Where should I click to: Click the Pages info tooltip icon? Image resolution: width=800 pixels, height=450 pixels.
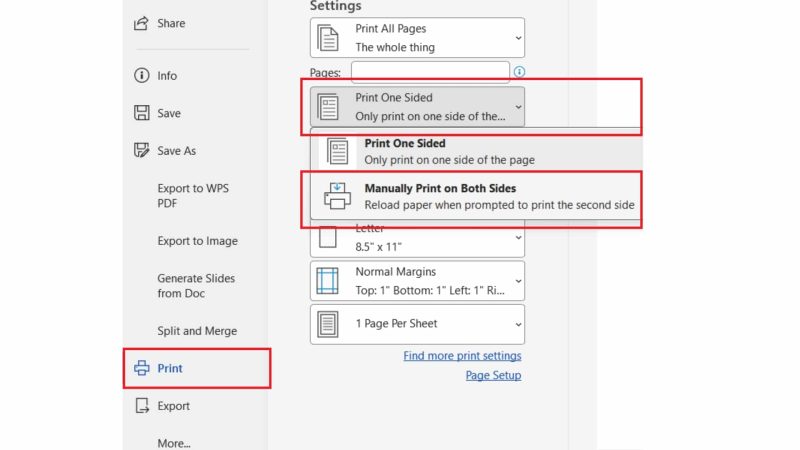(519, 71)
